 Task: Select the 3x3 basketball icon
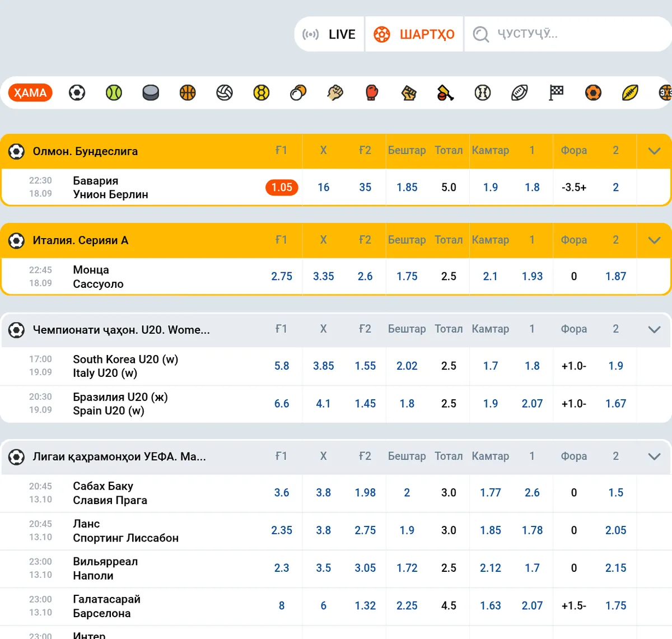click(665, 92)
